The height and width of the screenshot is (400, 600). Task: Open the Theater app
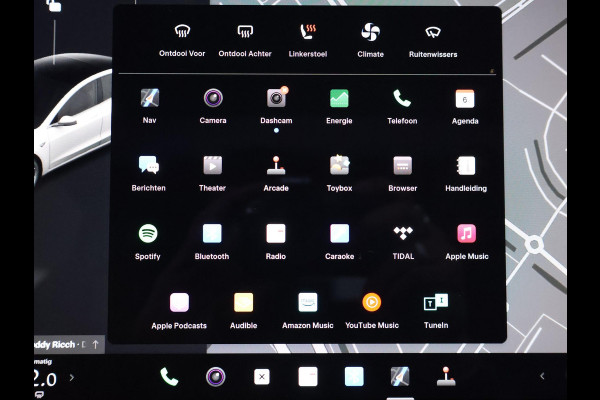(212, 166)
